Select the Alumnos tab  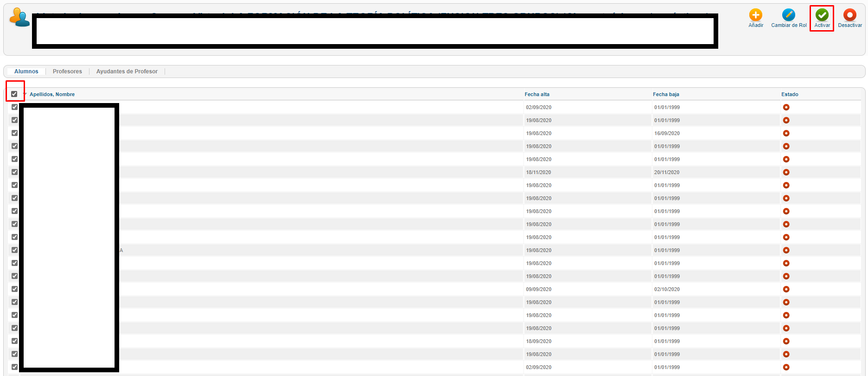[26, 71]
